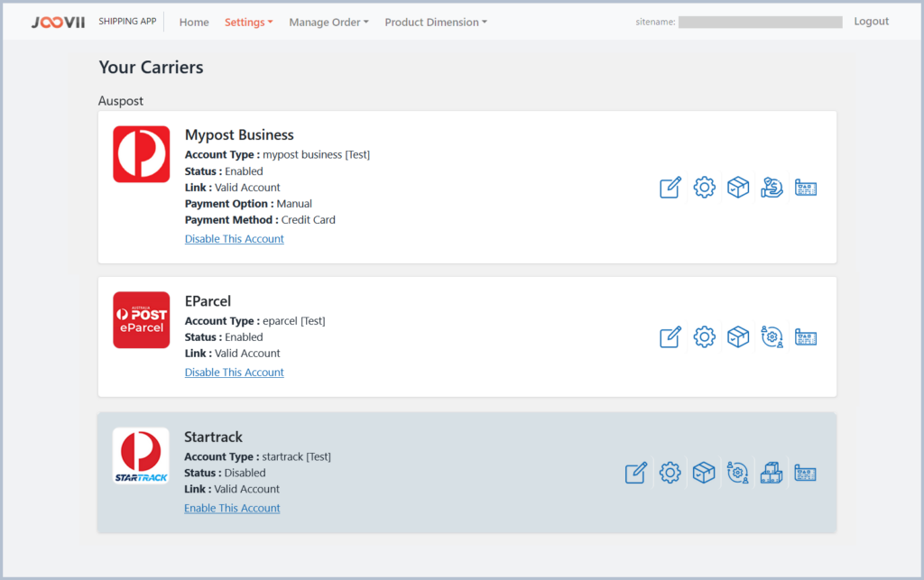The image size is (924, 580).
Task: Click Enable This Account for Startrack
Action: tap(232, 509)
